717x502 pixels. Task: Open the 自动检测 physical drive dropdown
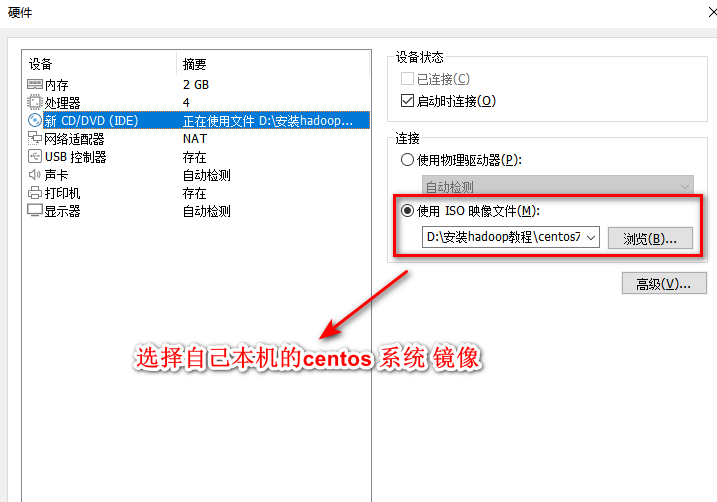click(x=557, y=186)
